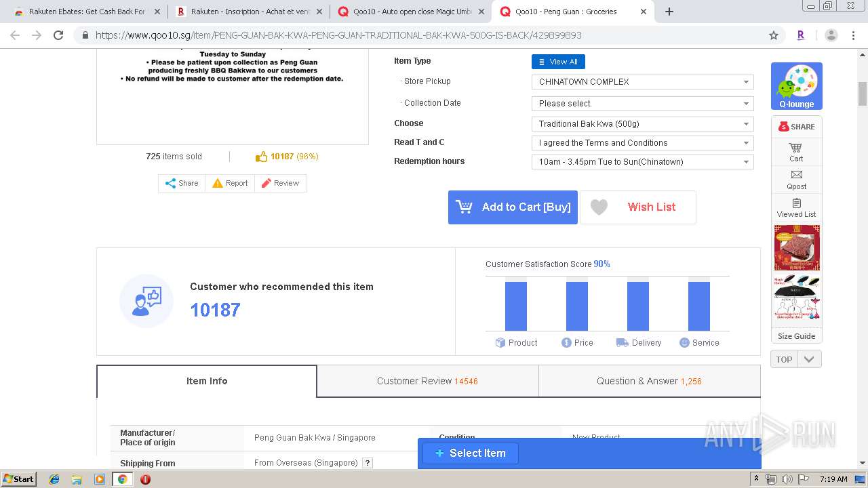Open the Size Guide link
The image size is (868, 488).
tap(796, 336)
